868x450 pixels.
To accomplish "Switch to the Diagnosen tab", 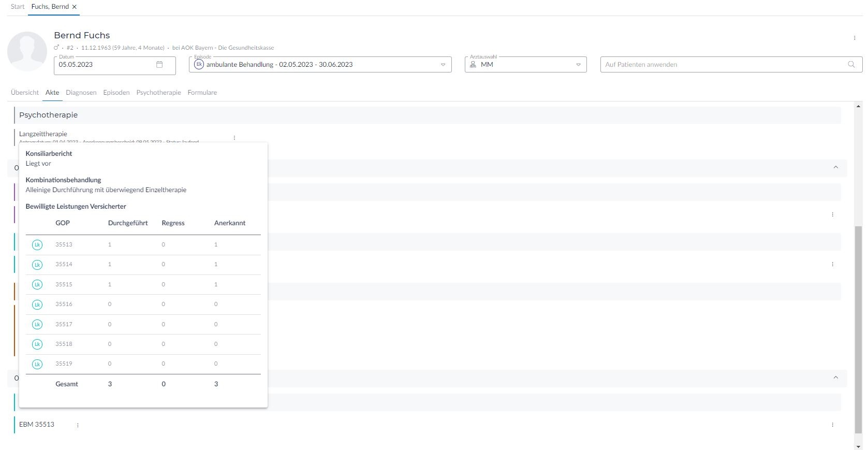I will (81, 93).
